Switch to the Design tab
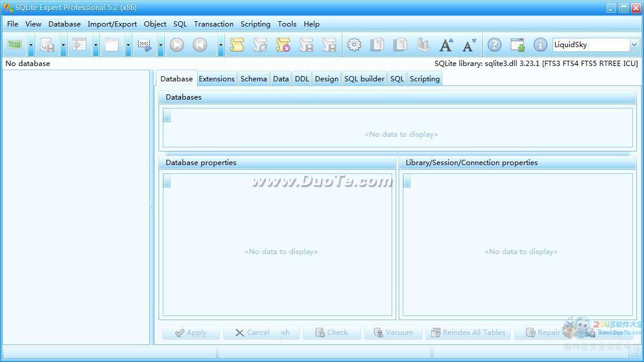644x362 pixels. [327, 79]
